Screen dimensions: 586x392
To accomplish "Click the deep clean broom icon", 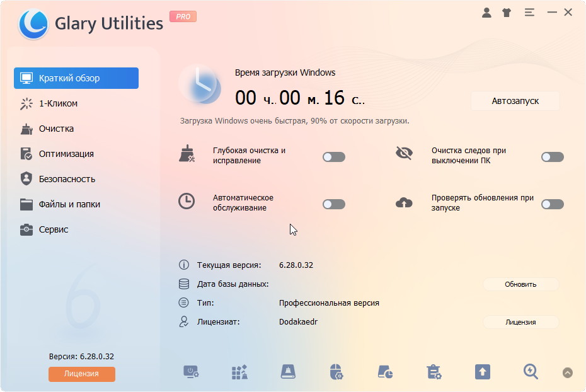I will pos(187,154).
